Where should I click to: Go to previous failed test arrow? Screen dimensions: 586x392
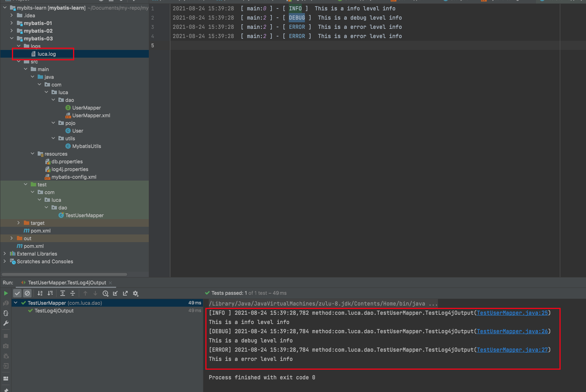(85, 293)
